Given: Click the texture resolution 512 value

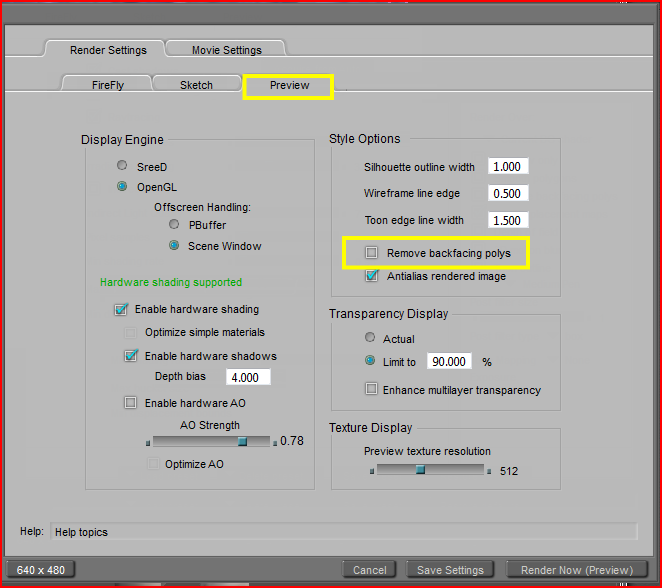Looking at the screenshot, I should [509, 471].
